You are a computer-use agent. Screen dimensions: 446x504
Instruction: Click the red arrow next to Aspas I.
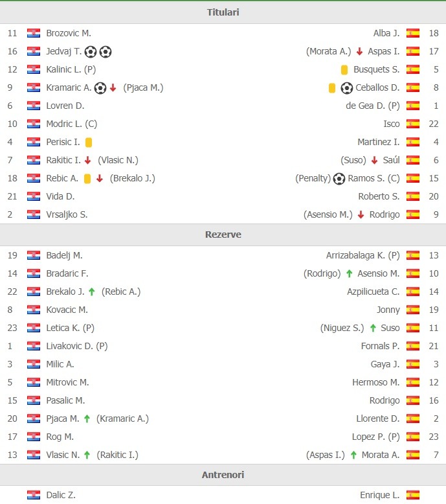point(360,51)
